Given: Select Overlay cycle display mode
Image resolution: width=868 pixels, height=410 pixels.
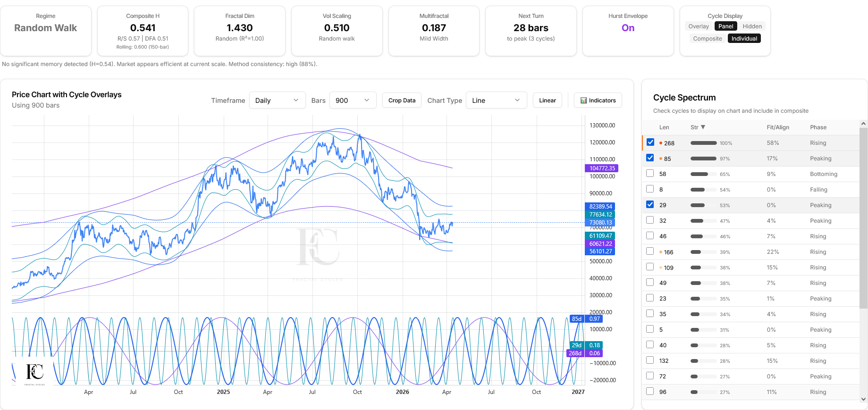Looking at the screenshot, I should (699, 26).
